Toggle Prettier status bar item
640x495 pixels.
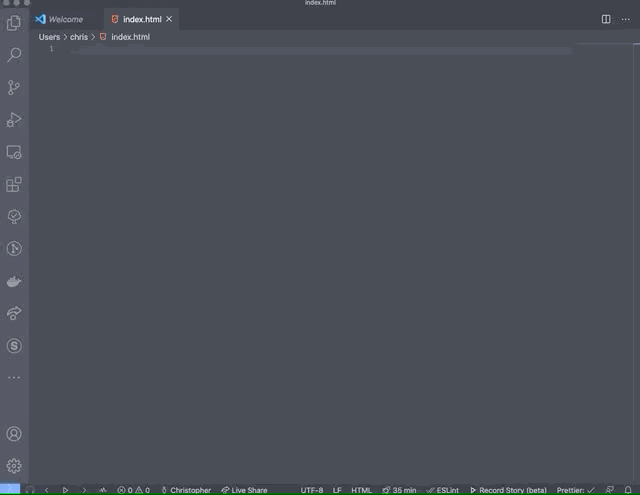coord(576,490)
